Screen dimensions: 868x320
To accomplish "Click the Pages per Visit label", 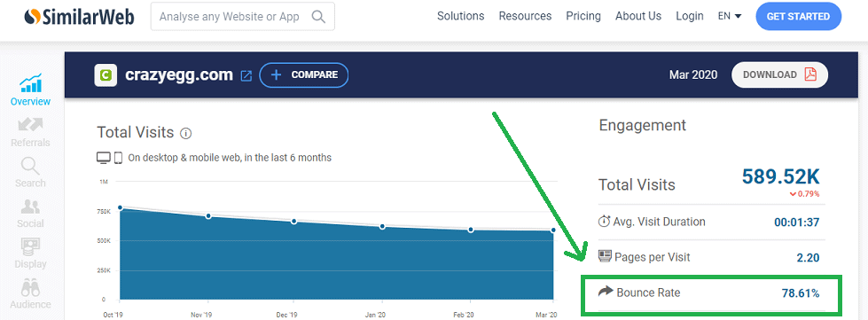I will pos(652,257).
